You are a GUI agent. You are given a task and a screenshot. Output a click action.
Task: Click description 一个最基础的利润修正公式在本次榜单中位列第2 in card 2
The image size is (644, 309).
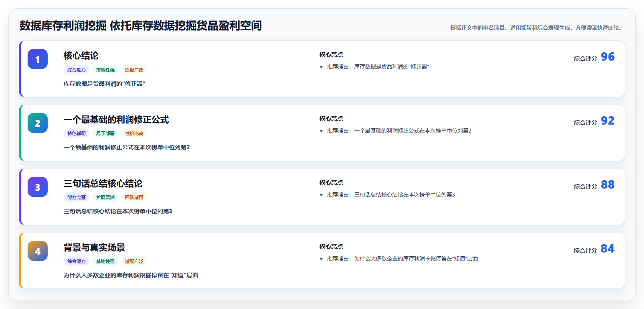pyautogui.click(x=127, y=147)
